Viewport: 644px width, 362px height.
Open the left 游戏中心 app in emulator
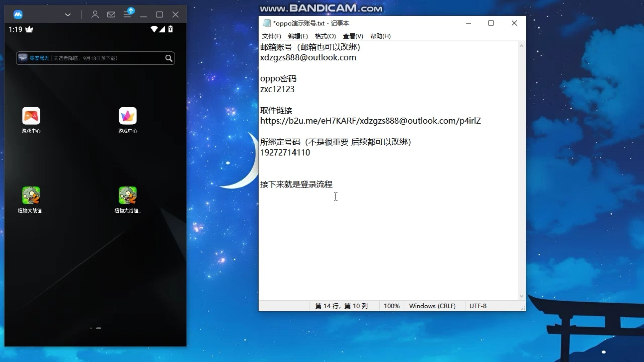pyautogui.click(x=31, y=116)
